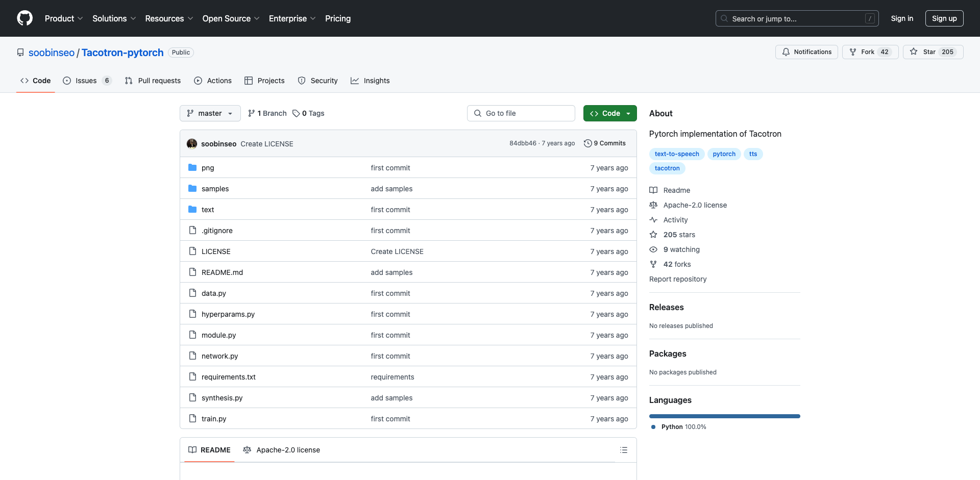Viewport: 980px width, 480px height.
Task: Open the outline list icon on the README header
Action: pos(624,450)
